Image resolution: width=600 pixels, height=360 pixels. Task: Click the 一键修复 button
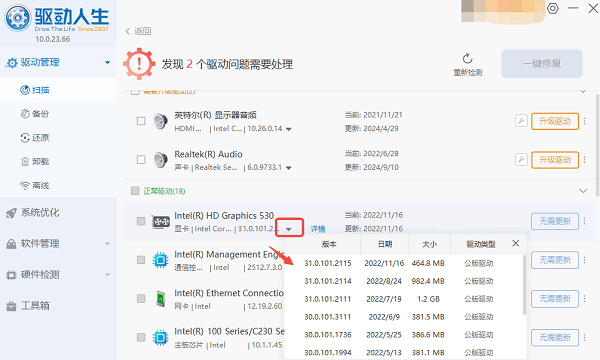tap(542, 64)
